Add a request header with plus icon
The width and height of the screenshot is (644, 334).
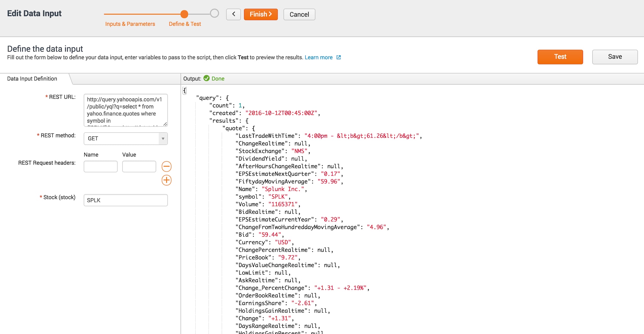[166, 180]
